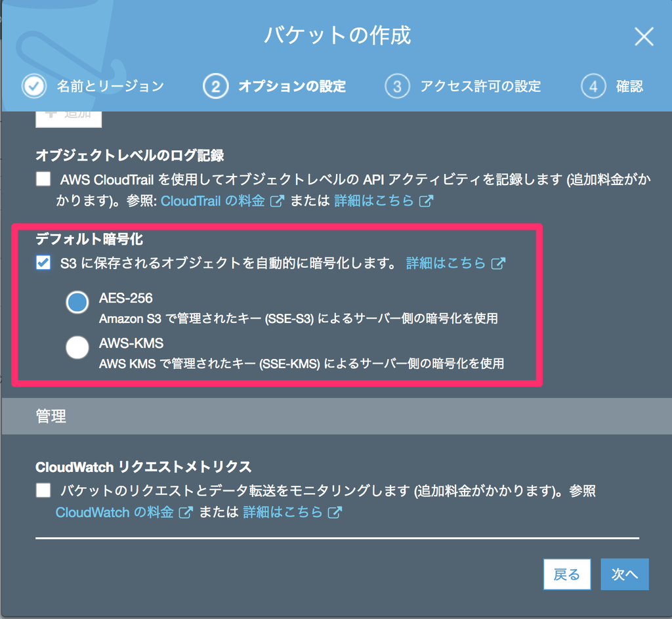Screen dimensions: 672x619
Task: Click external link icon after CloudTrail の料金
Action: click(x=278, y=201)
